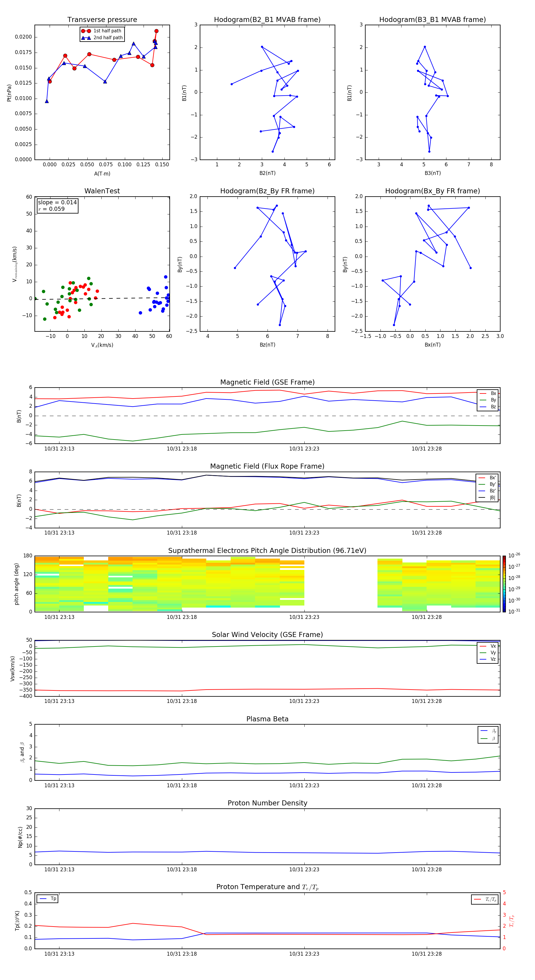Click "Proton Number Density" plot title

click(267, 803)
